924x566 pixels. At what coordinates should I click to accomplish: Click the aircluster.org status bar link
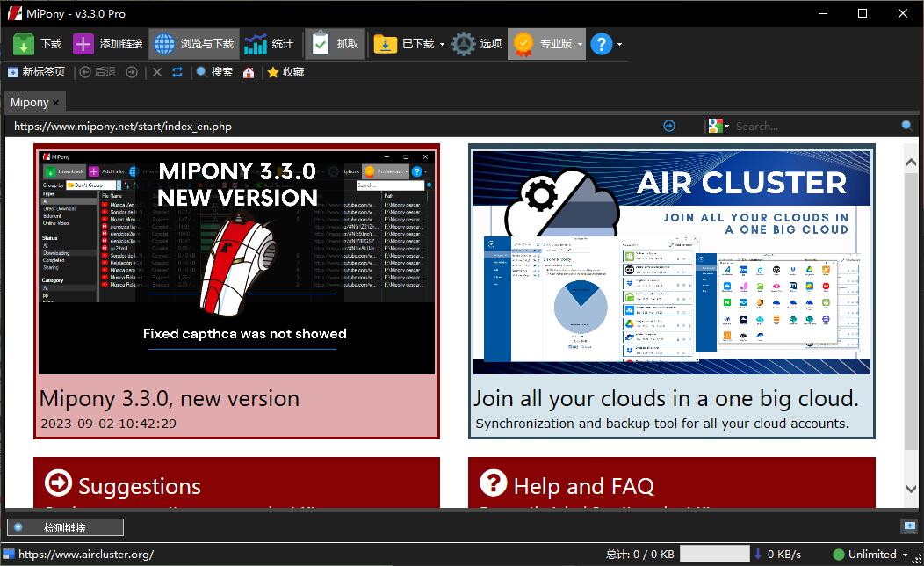86,555
